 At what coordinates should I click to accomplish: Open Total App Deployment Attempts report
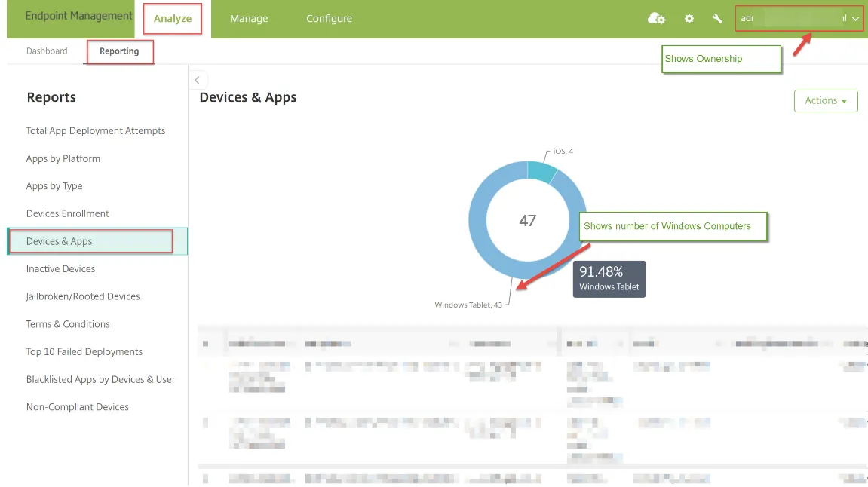(x=96, y=131)
